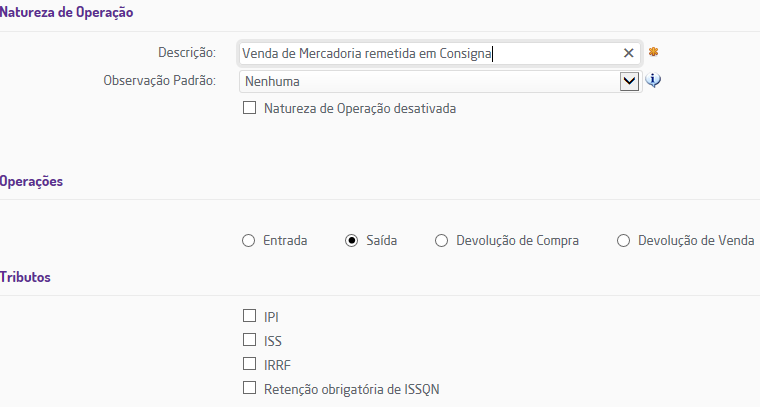Check Natureza de Operação desativada
This screenshot has width=760, height=407.
[250, 108]
